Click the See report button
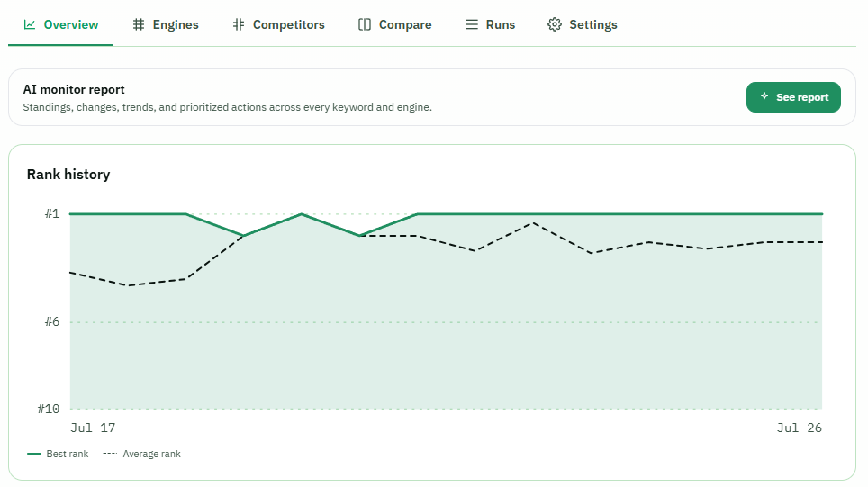The image size is (868, 487). coord(793,97)
